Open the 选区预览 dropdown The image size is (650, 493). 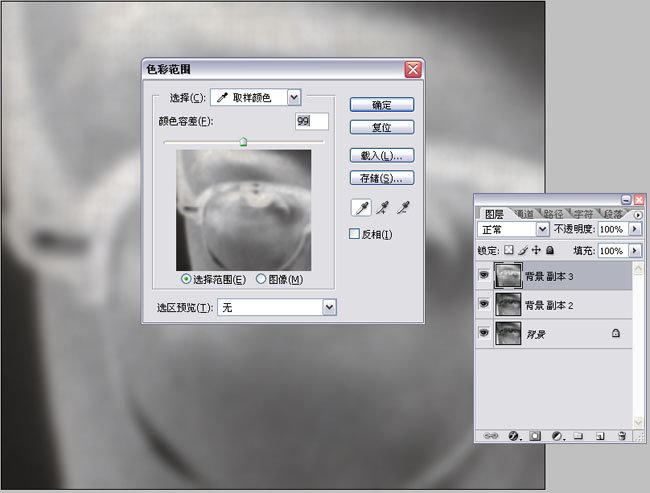click(x=277, y=307)
